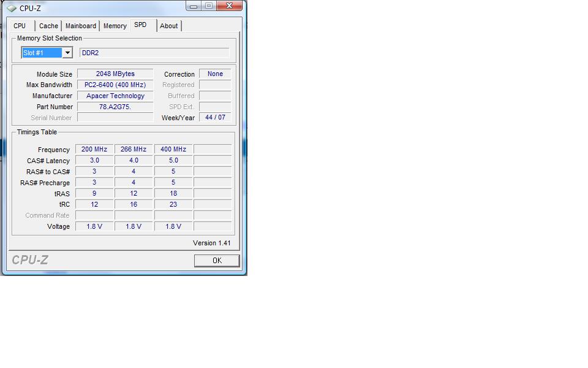Click the Memory Slot Selection group heading
Screen dimensions: 588x368
pyautogui.click(x=50, y=38)
